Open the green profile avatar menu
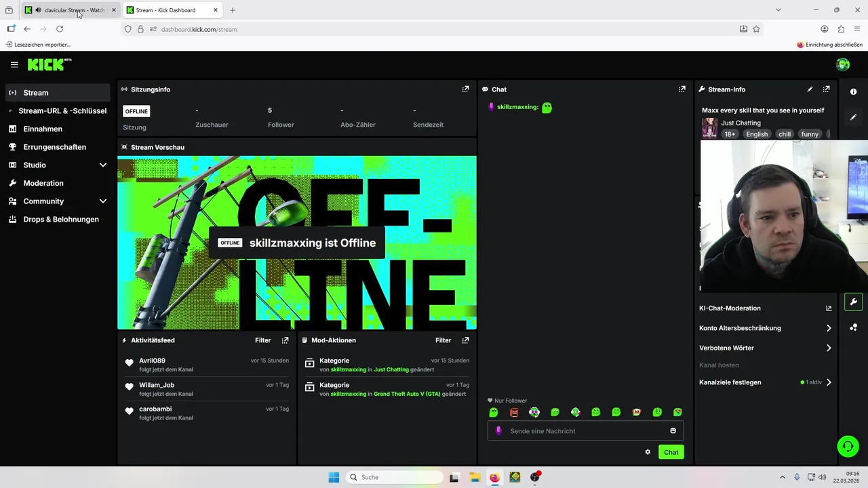Viewport: 868px width, 488px height. (843, 64)
